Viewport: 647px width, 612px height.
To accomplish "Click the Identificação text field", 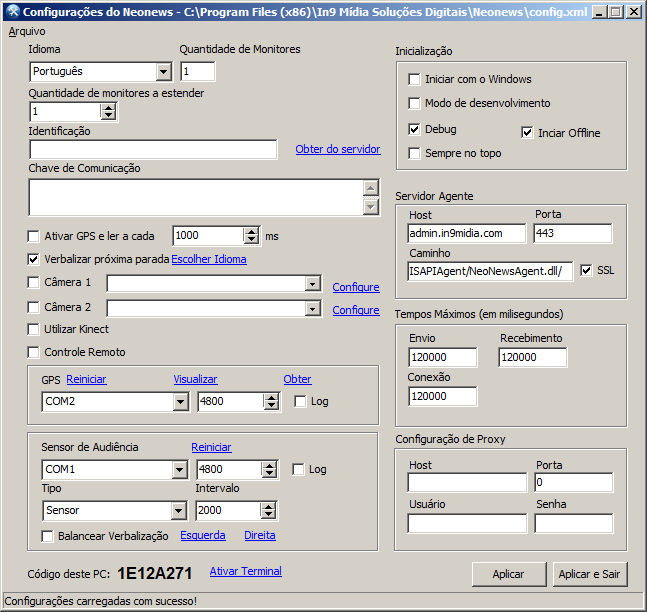I will (x=153, y=149).
